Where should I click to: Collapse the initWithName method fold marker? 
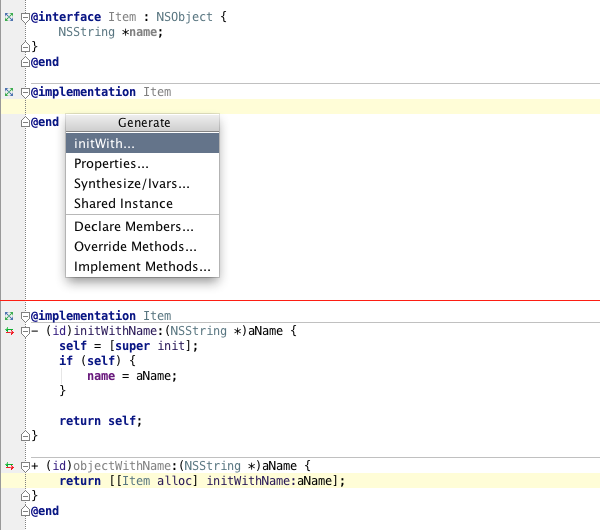click(25, 331)
